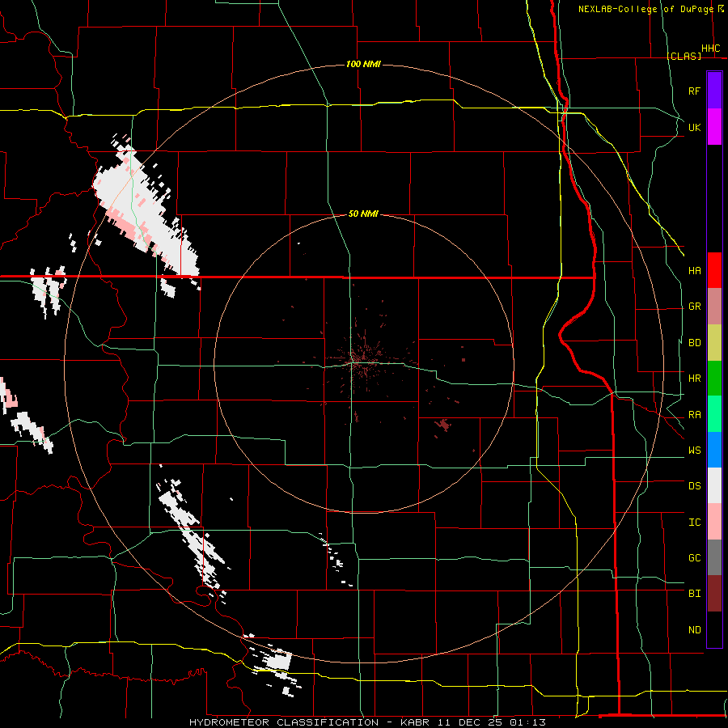
Task: Click the "01:13" time stamp
Action: pyautogui.click(x=527, y=722)
